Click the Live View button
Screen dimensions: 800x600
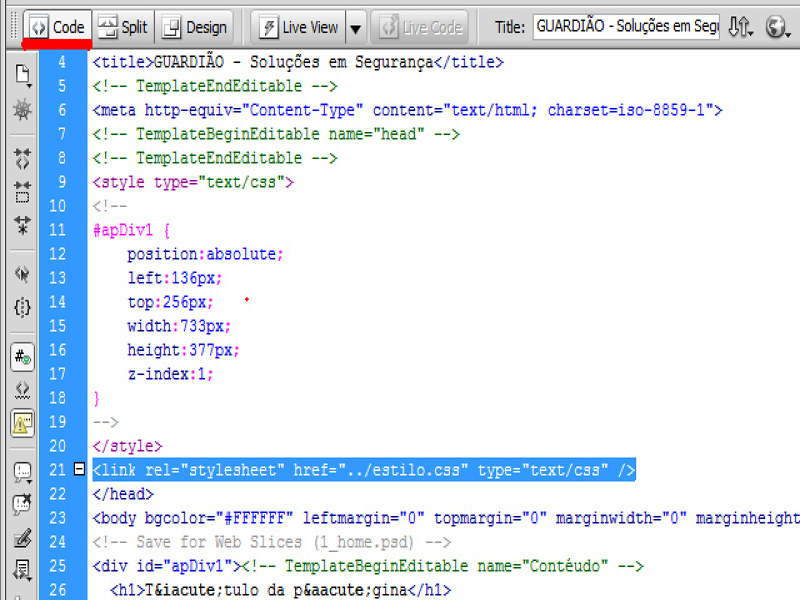[298, 28]
